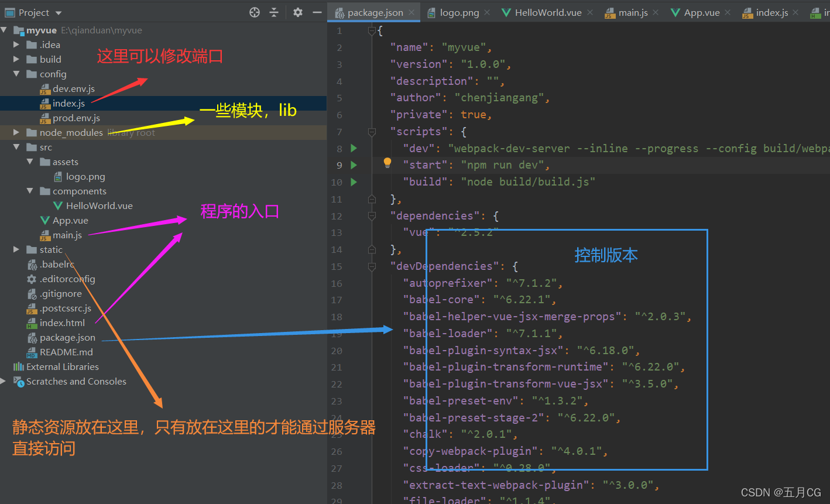Fold the devDependencies block on line 15

point(371,266)
